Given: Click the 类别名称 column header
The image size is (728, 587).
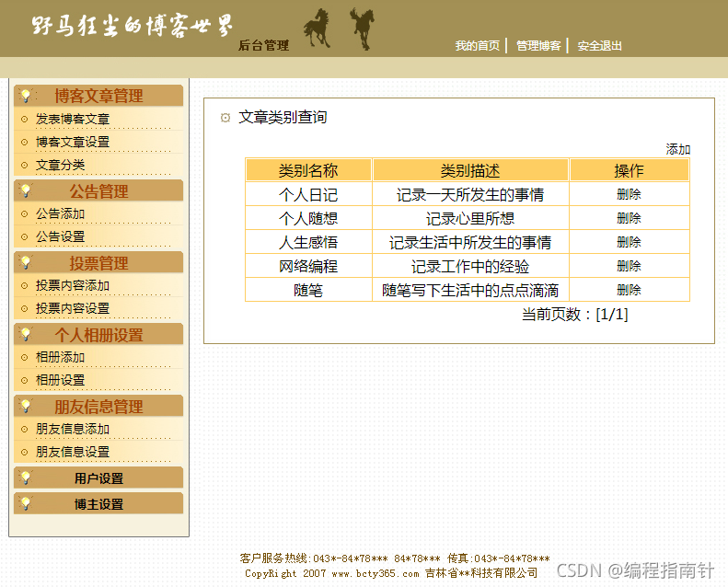Looking at the screenshot, I should 308,170.
